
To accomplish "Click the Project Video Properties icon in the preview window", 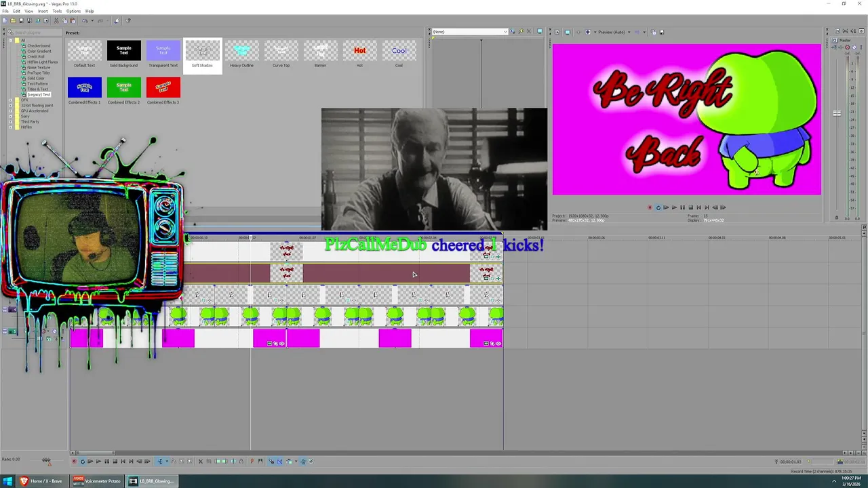I will pyautogui.click(x=557, y=32).
